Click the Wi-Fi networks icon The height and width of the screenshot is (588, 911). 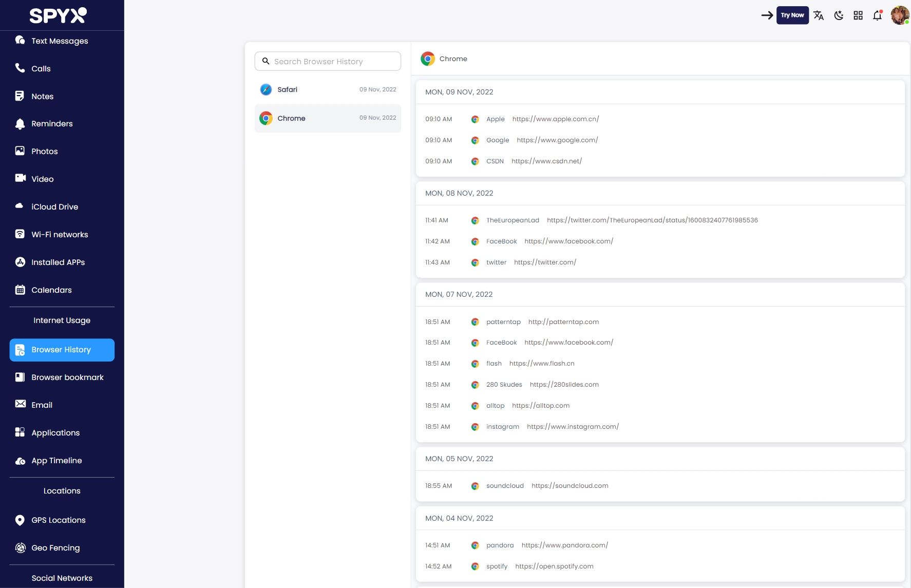pos(20,234)
